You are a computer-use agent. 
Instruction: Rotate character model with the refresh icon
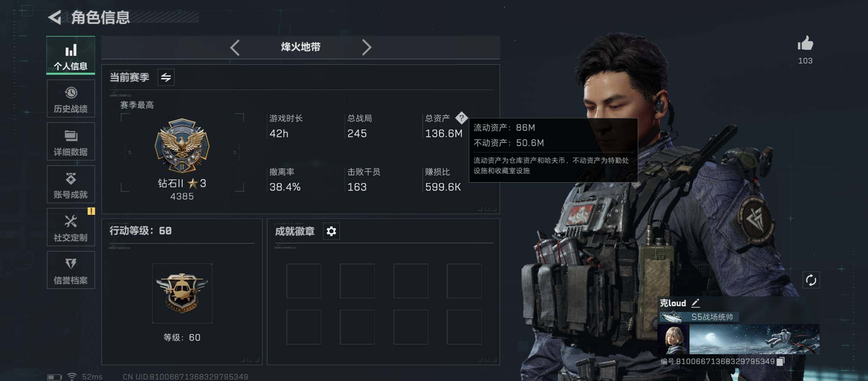pos(811,280)
